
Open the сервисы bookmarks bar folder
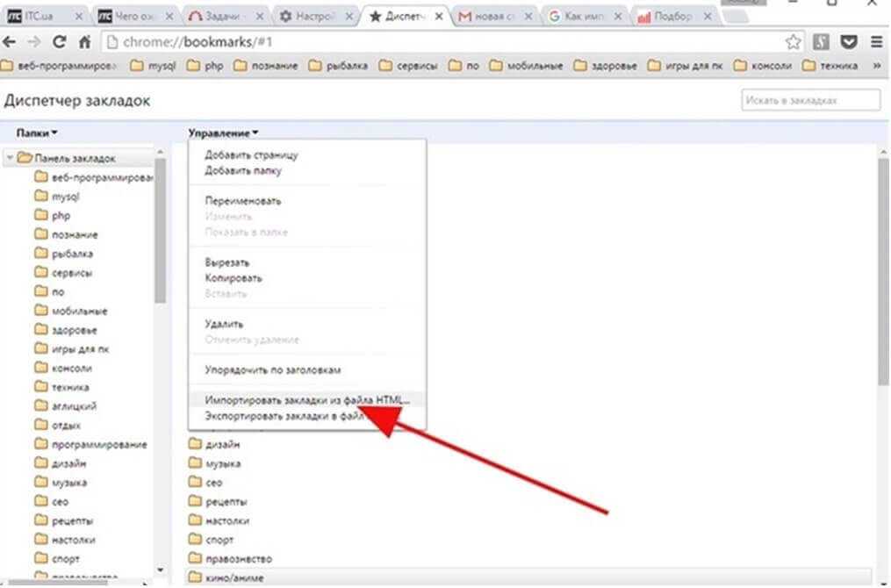(x=408, y=66)
